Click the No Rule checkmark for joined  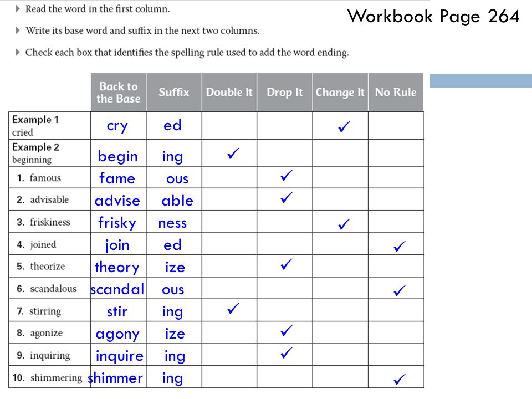tap(400, 246)
